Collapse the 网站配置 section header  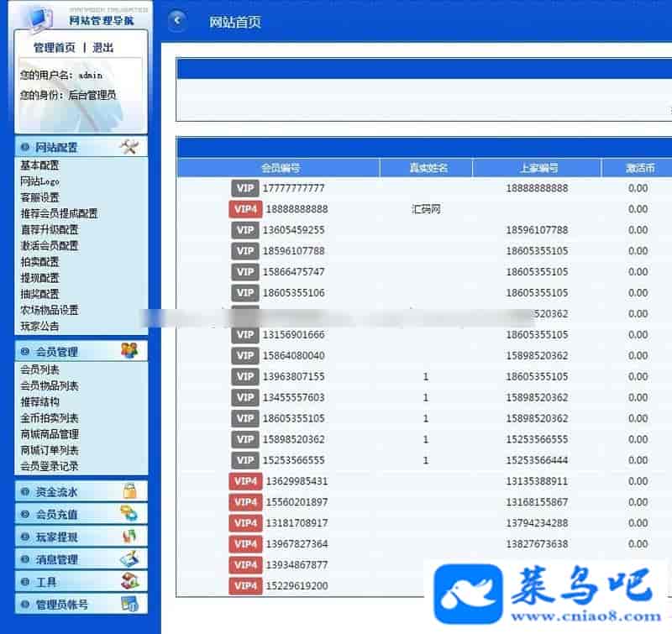(x=56, y=148)
